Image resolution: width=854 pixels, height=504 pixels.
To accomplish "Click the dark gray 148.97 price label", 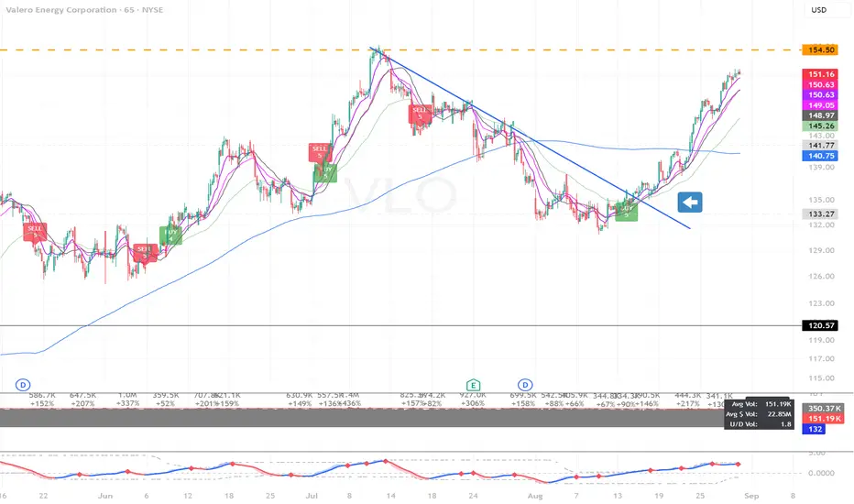I will point(821,115).
